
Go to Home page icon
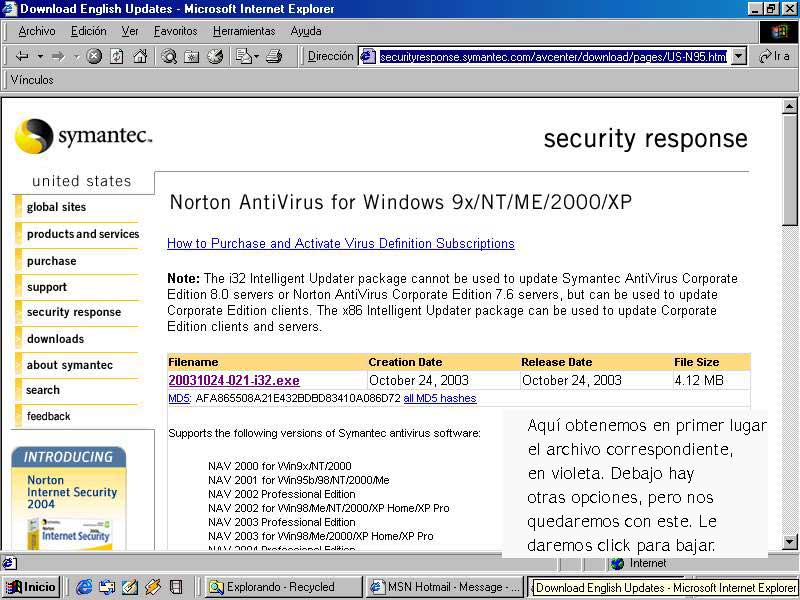click(x=140, y=56)
